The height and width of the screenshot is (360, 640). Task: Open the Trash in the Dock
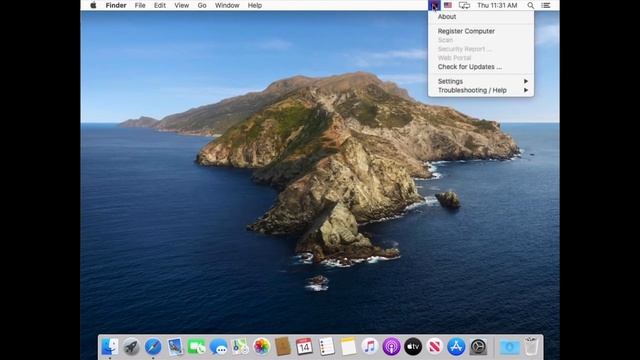point(531,346)
